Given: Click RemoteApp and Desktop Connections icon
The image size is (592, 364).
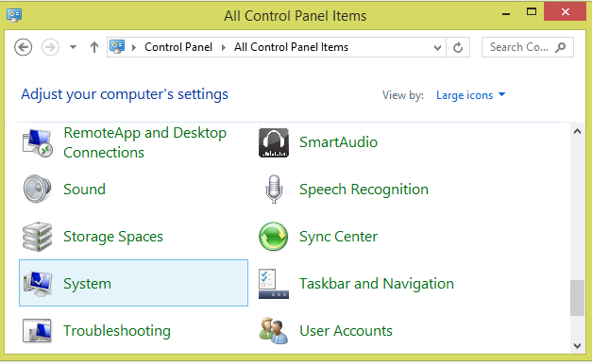Looking at the screenshot, I should click(x=37, y=142).
